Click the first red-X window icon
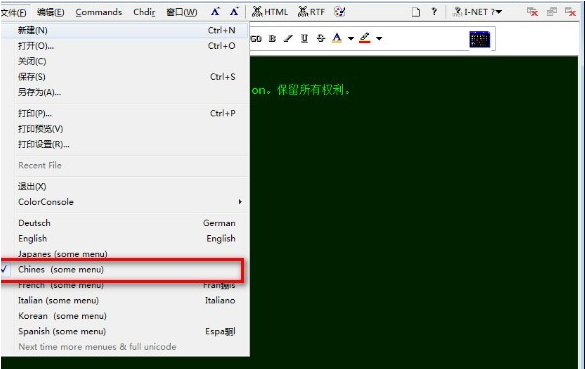 pos(532,12)
